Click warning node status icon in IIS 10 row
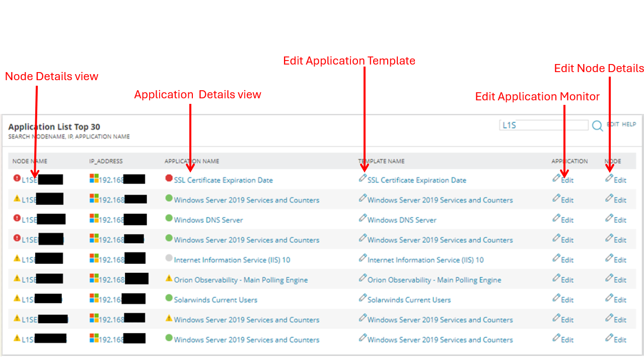The image size is (644, 361). click(17, 258)
